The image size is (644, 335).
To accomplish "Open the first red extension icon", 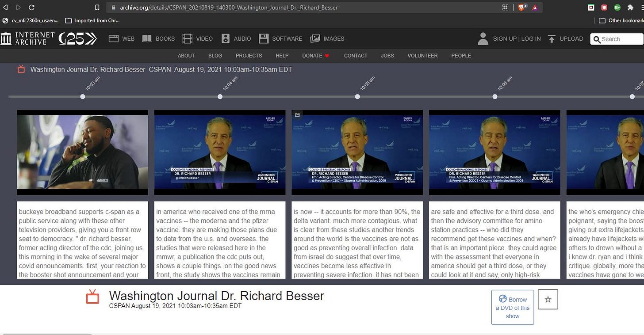I will [591, 8].
